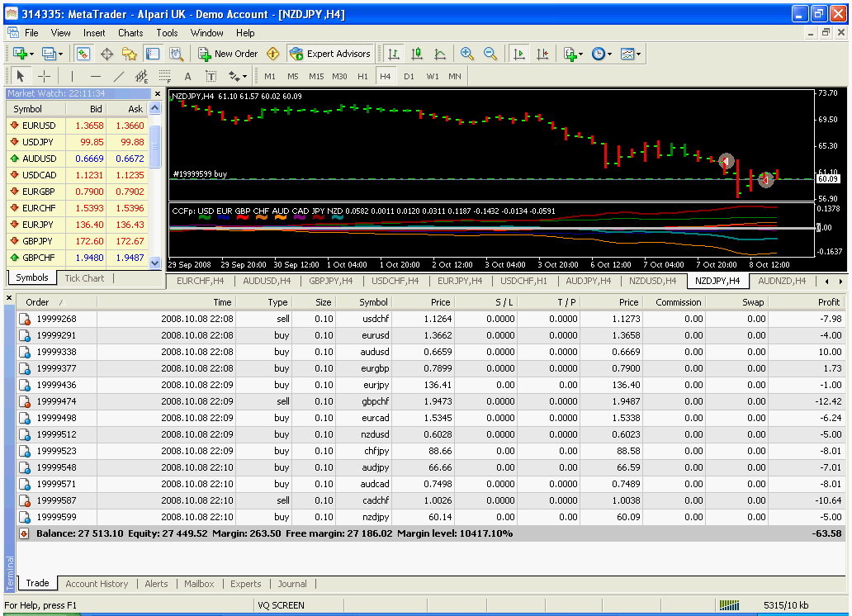
Task: Click the Market Watch scrollbar down arrow
Action: pyautogui.click(x=155, y=263)
